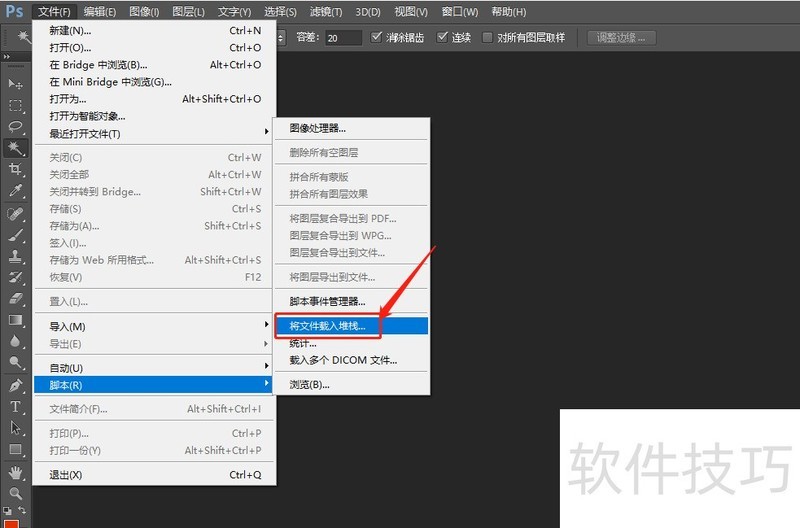800x528 pixels.
Task: Select the Pen tool
Action: [x=15, y=385]
